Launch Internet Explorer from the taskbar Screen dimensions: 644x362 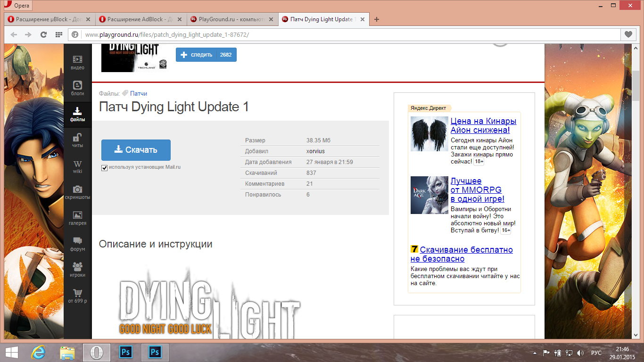(38, 352)
